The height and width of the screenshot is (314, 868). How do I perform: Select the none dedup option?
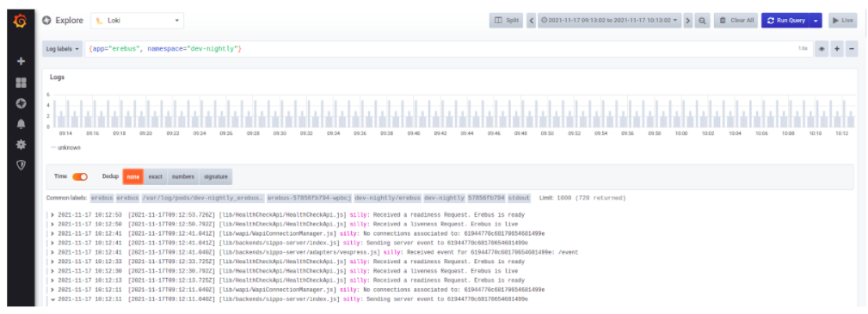click(132, 176)
